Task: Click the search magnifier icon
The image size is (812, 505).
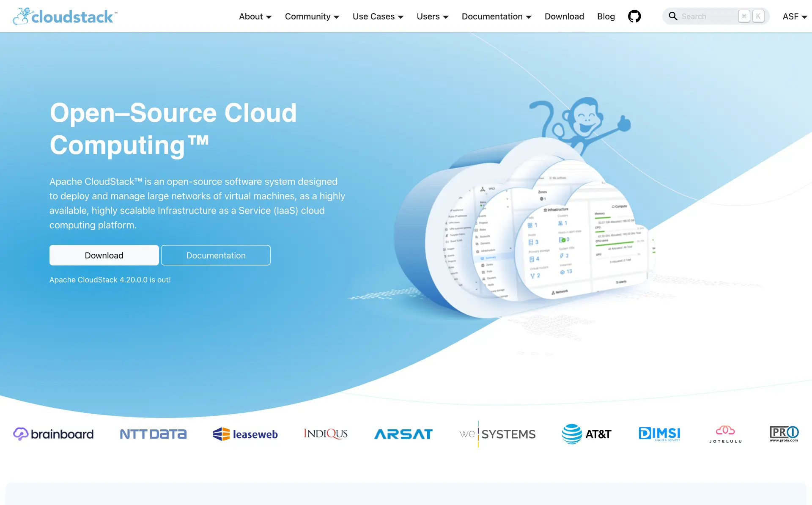Action: point(673,16)
